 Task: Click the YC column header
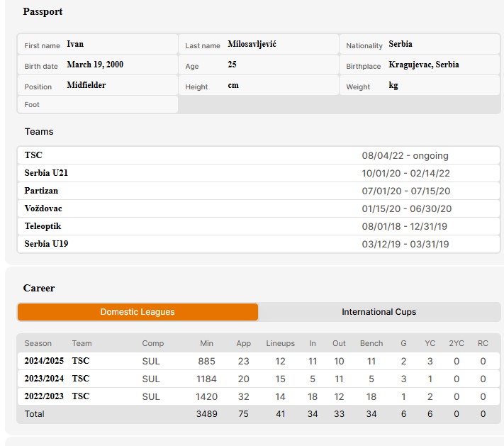430,343
